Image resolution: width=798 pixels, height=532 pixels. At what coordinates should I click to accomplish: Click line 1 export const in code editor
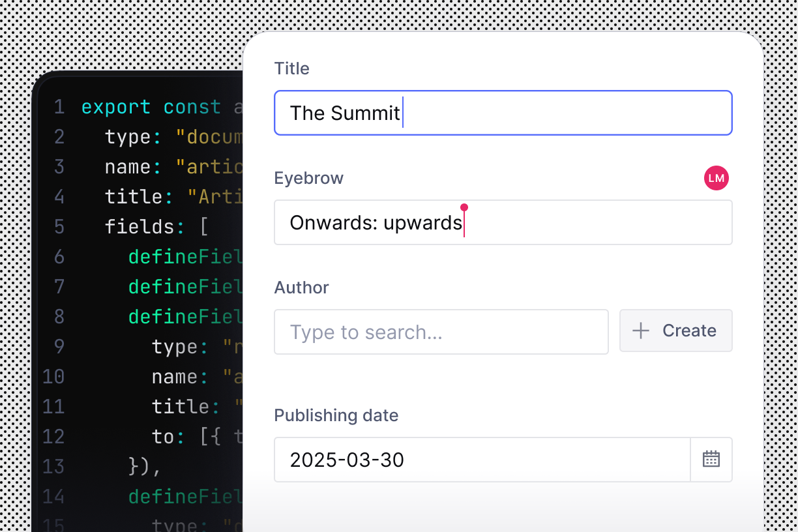pyautogui.click(x=150, y=106)
